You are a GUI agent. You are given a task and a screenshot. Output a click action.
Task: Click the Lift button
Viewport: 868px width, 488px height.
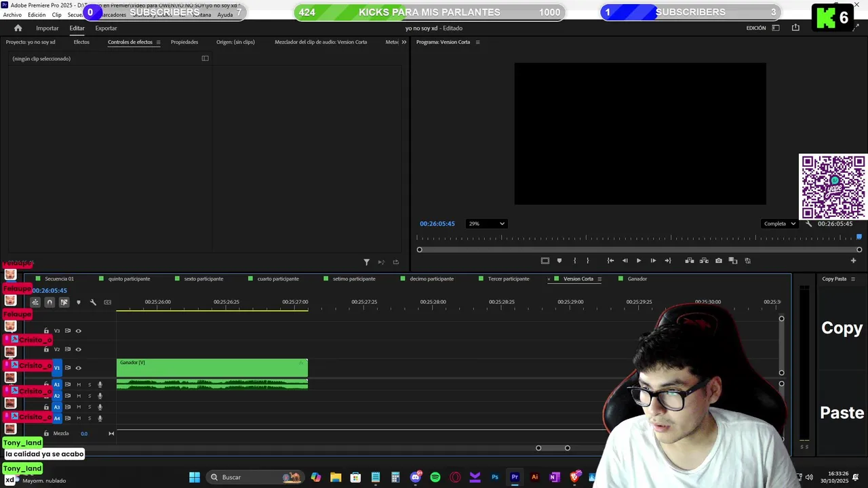click(x=690, y=260)
